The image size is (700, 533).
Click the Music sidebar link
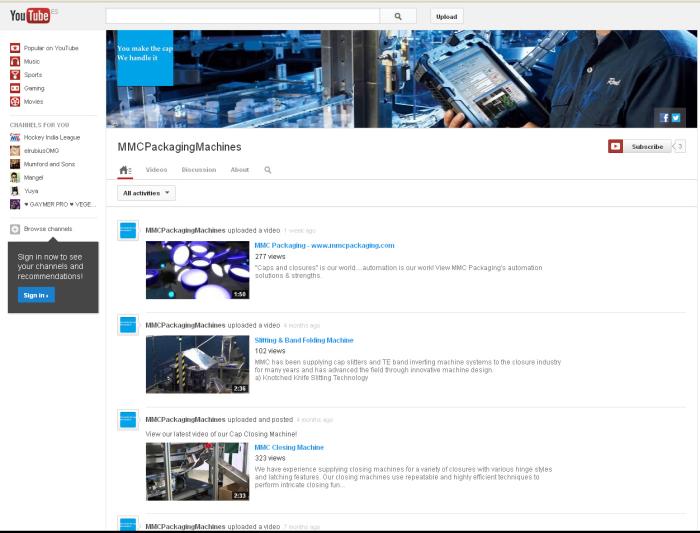pyautogui.click(x=32, y=61)
